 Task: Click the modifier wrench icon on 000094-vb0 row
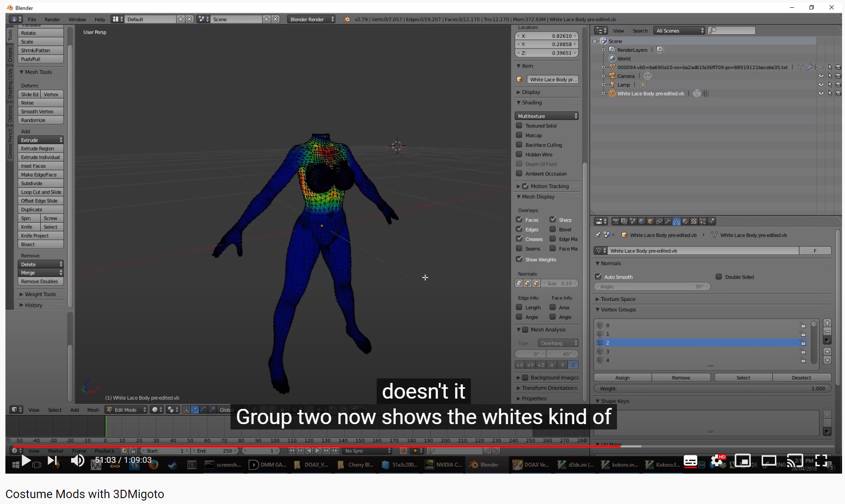tap(809, 67)
